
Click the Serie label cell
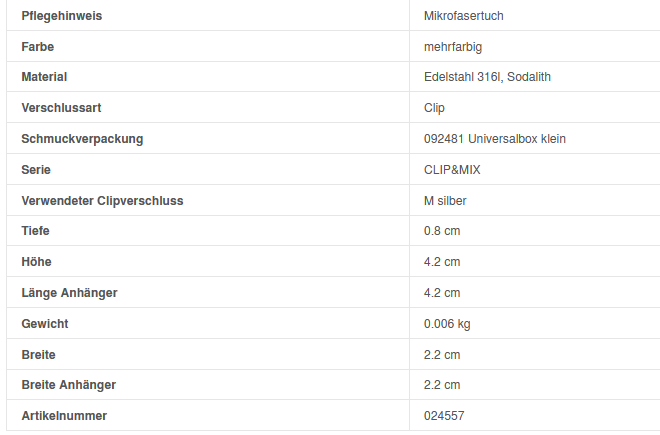pos(36,170)
